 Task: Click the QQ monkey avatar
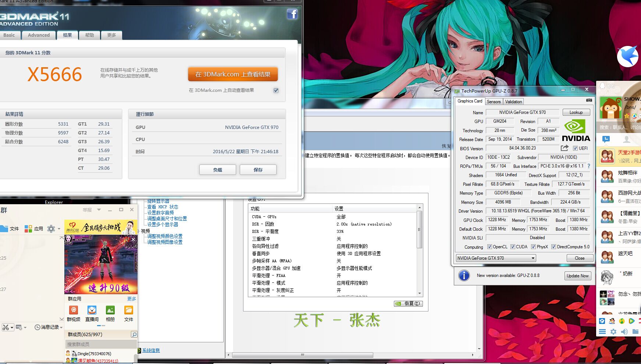[610, 108]
